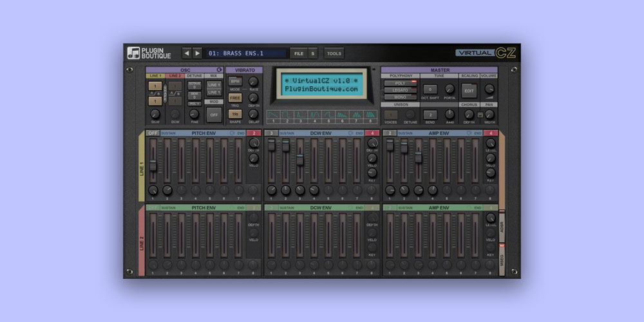Select waveform 7 resonance icon
644x322 pixels.
[357, 117]
